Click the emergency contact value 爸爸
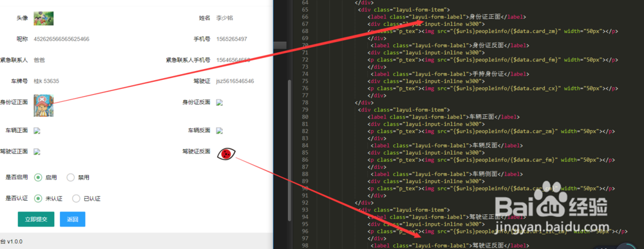 click(39, 60)
